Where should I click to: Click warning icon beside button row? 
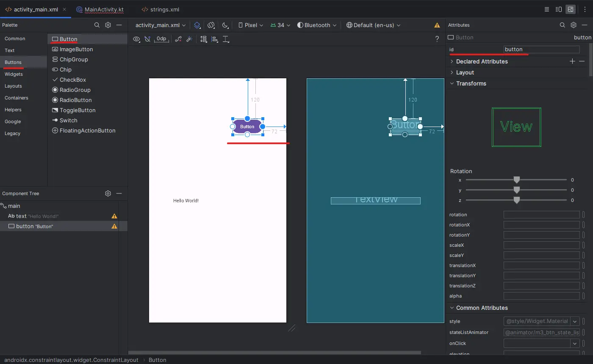(x=114, y=226)
